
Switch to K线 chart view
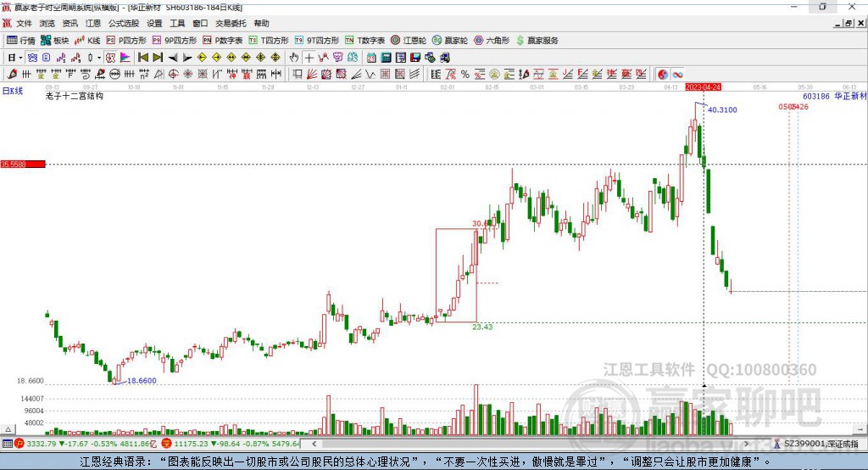click(x=87, y=41)
